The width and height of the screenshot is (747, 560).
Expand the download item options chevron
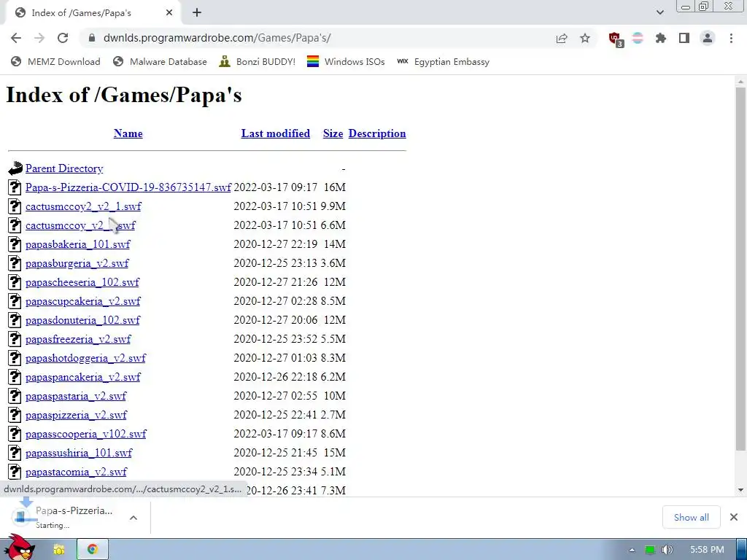click(x=133, y=518)
